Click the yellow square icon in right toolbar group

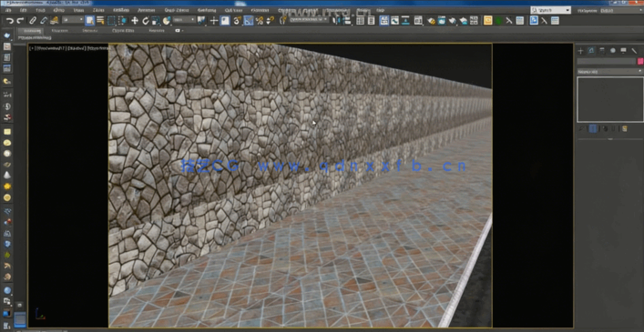tap(488, 21)
